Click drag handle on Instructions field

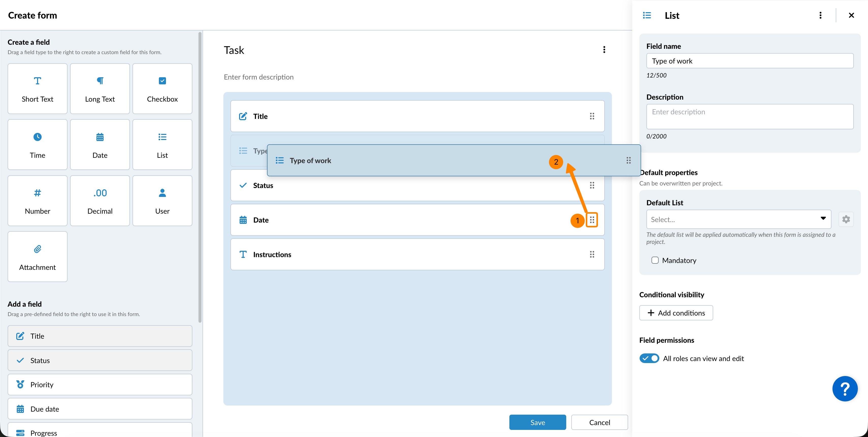[x=592, y=255]
